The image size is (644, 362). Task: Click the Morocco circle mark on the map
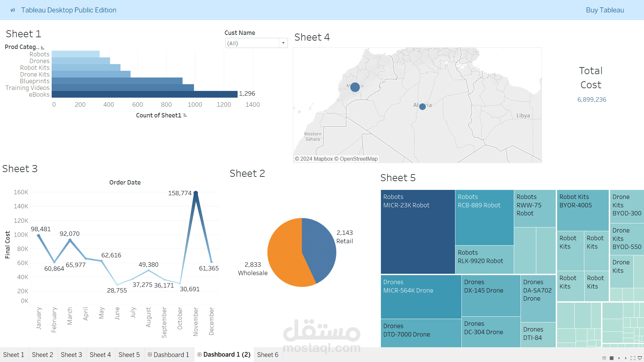[355, 87]
